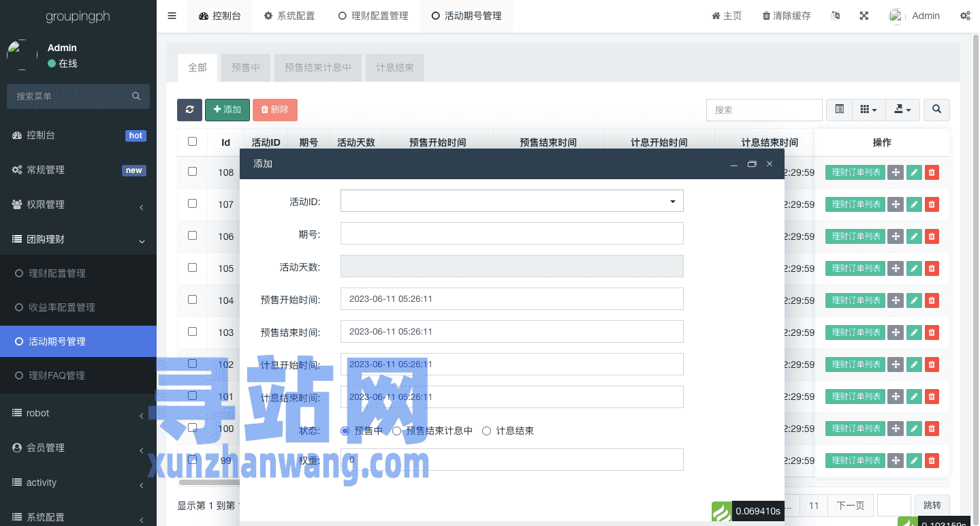Switch to the 系统配置 top tab

(289, 16)
